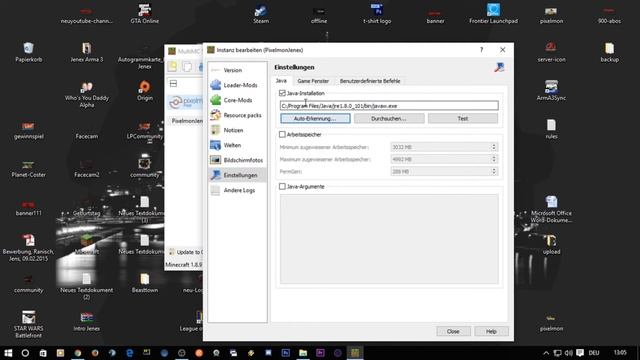Select the Planet-Coster desktop icon
The image size is (640, 360).
pyautogui.click(x=29, y=168)
